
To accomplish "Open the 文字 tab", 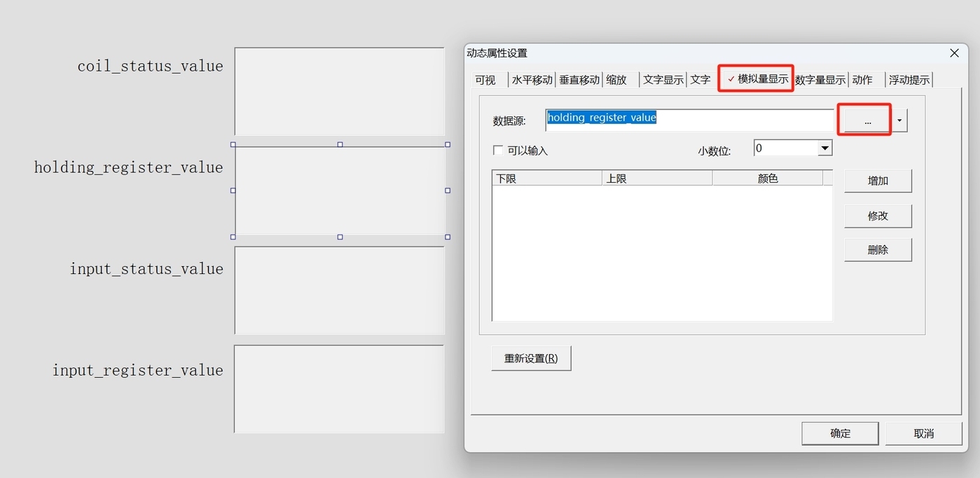I will click(701, 80).
